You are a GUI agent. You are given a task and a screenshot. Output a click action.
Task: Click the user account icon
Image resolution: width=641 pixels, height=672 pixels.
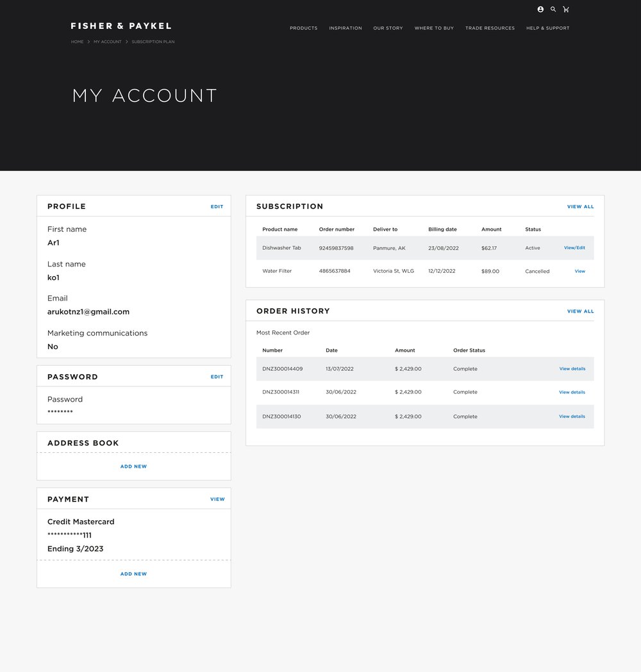[540, 10]
